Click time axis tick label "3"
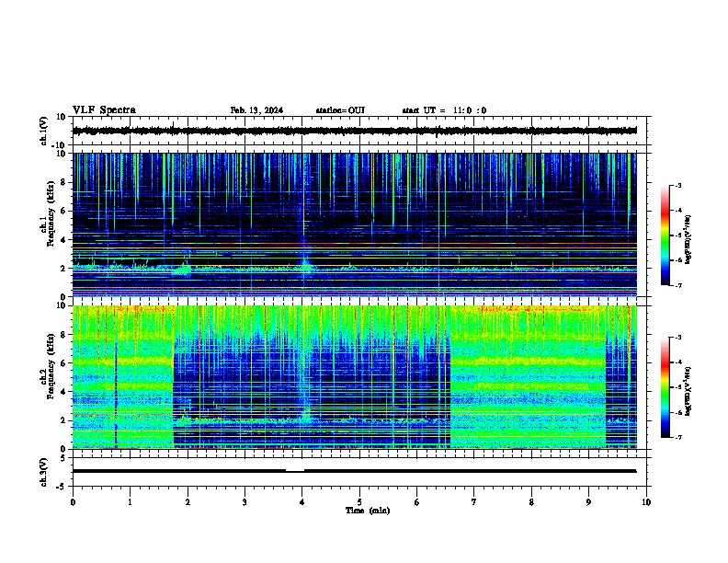Screen dimensions: 728x563 pyautogui.click(x=245, y=502)
